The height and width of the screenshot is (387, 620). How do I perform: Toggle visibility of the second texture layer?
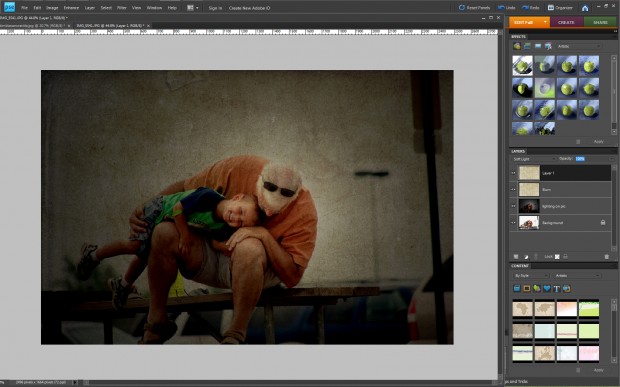click(513, 190)
